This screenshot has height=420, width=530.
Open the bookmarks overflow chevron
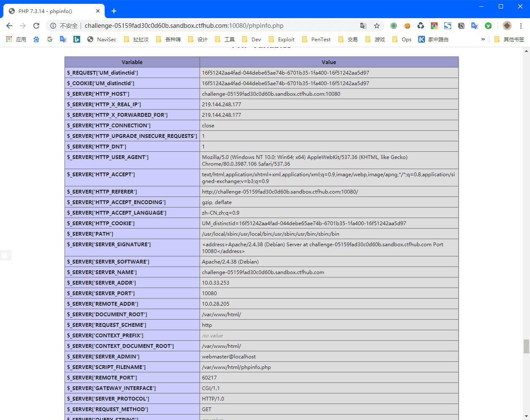[x=483, y=39]
